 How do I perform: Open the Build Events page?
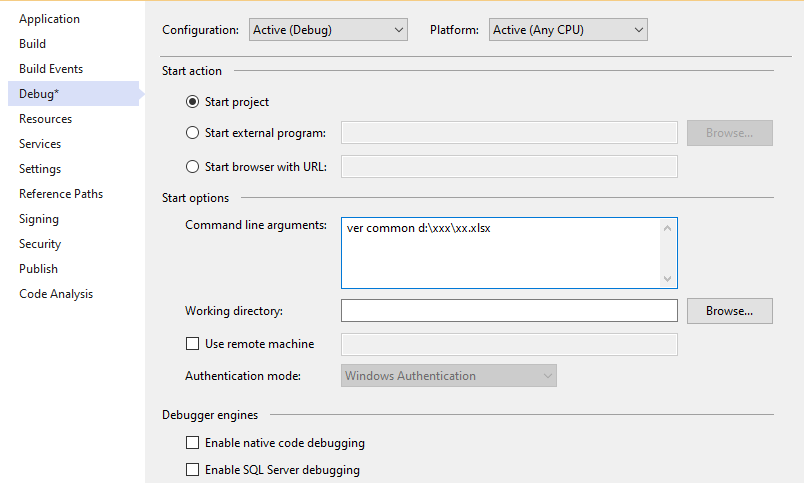tap(51, 69)
